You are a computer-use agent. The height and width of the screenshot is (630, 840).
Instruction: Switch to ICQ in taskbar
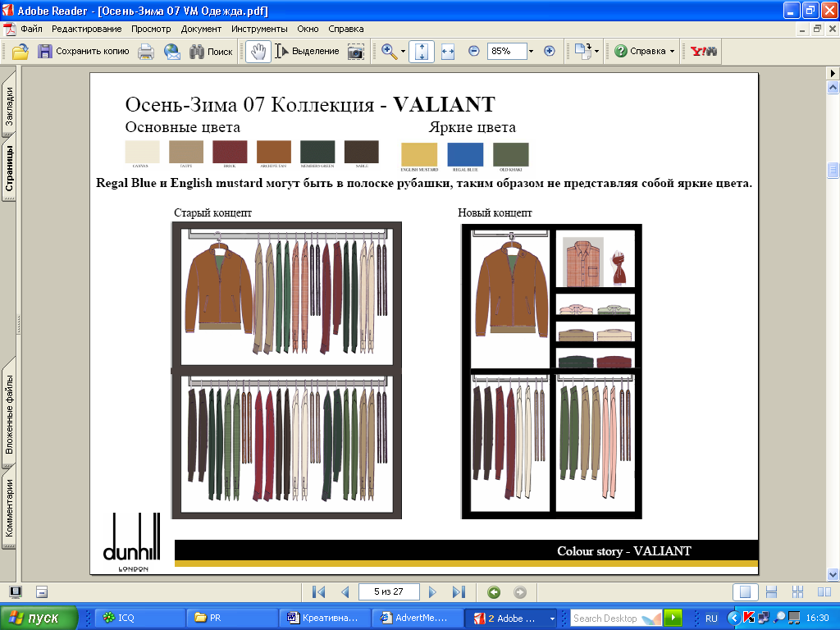pyautogui.click(x=140, y=619)
